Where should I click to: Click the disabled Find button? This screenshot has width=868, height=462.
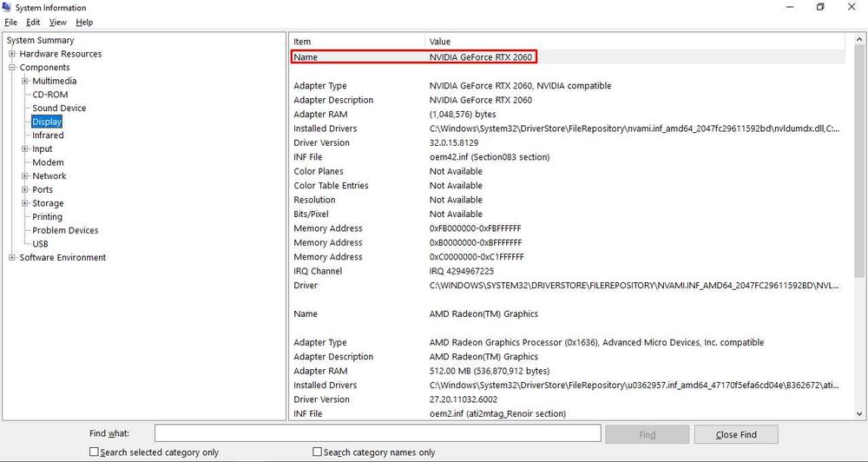tap(648, 435)
